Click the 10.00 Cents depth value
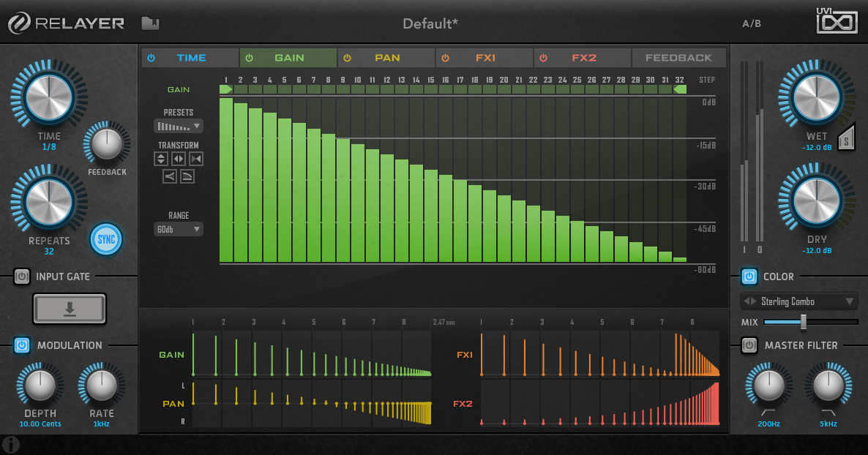This screenshot has width=868, height=455. [40, 424]
